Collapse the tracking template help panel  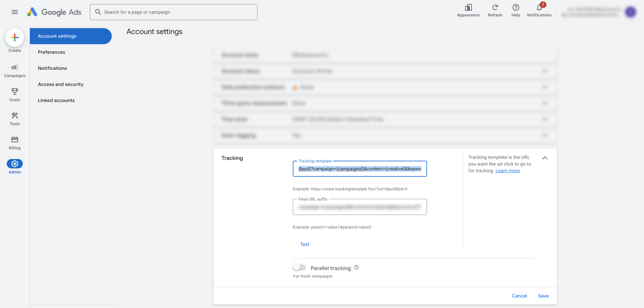click(545, 158)
